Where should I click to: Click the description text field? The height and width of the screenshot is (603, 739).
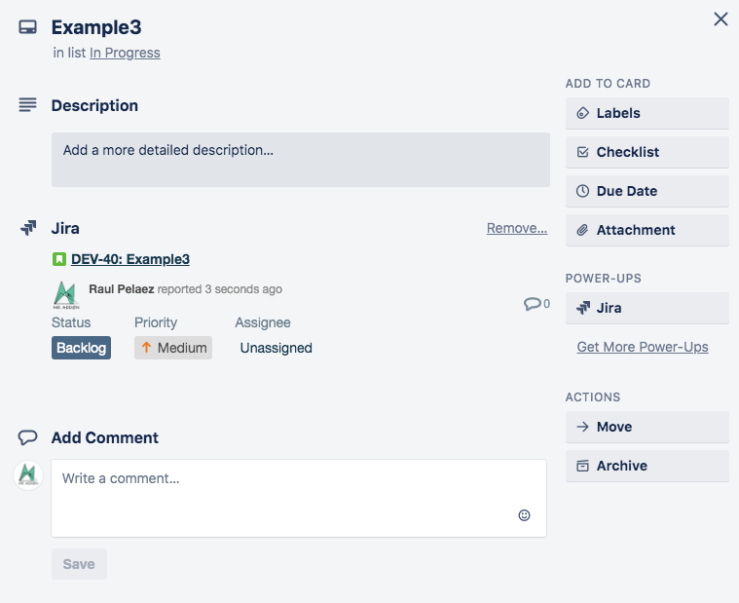300,160
